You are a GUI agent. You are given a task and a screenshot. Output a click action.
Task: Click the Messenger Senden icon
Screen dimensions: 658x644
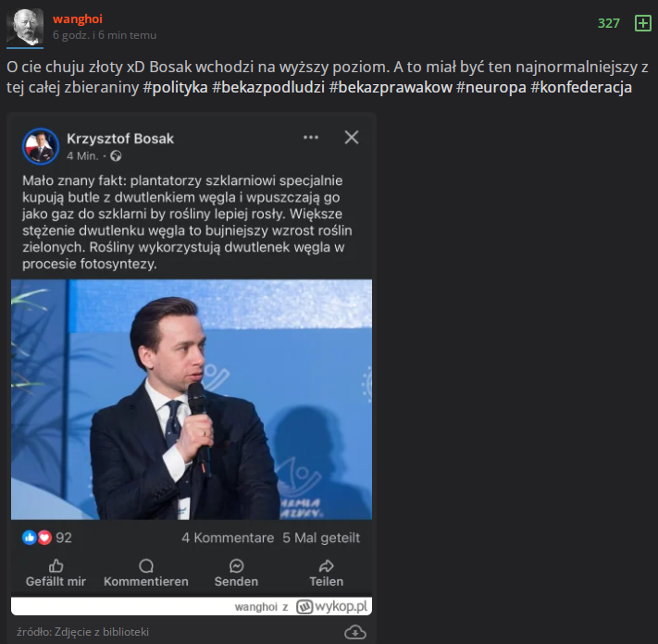[236, 565]
